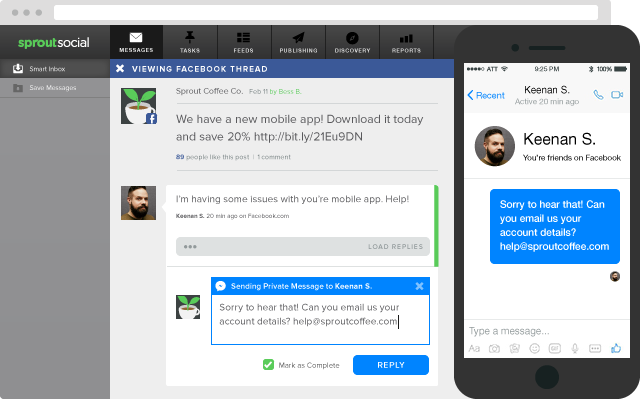The image size is (640, 399).
Task: Click Load Replies button
Action: coord(396,247)
